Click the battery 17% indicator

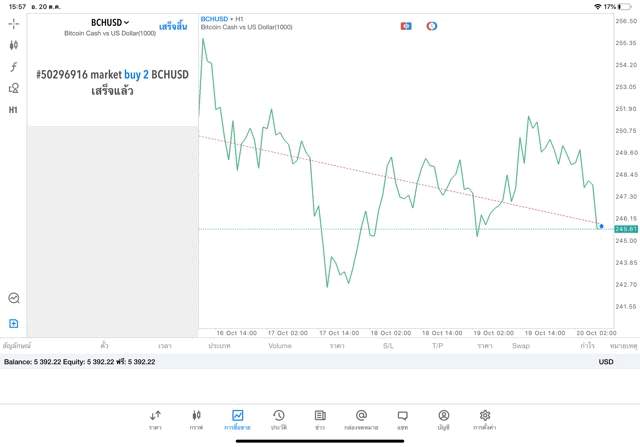618,7
